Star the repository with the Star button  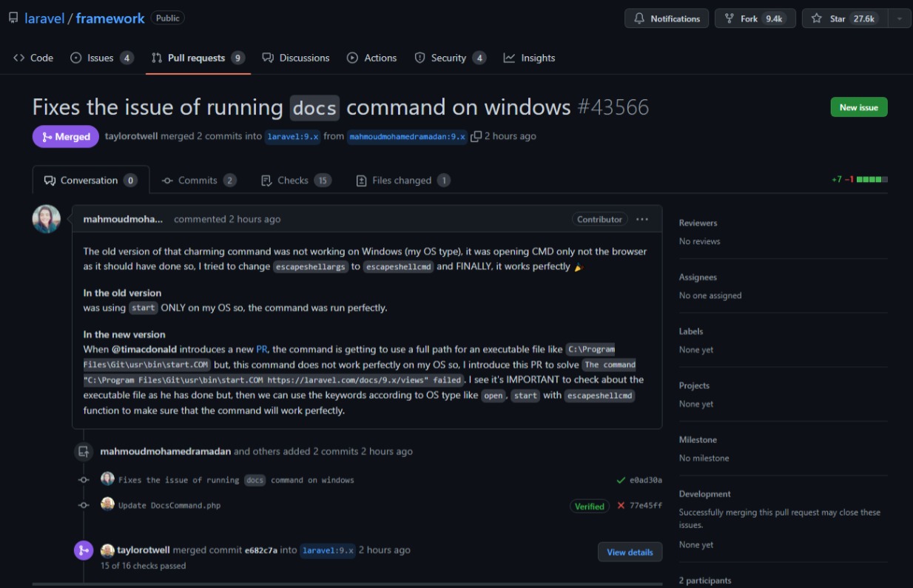point(844,18)
